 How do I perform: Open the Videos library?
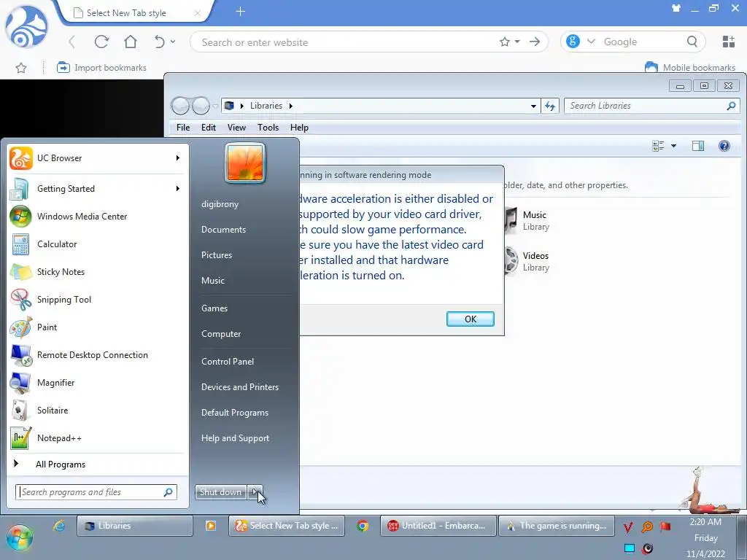tap(527, 262)
